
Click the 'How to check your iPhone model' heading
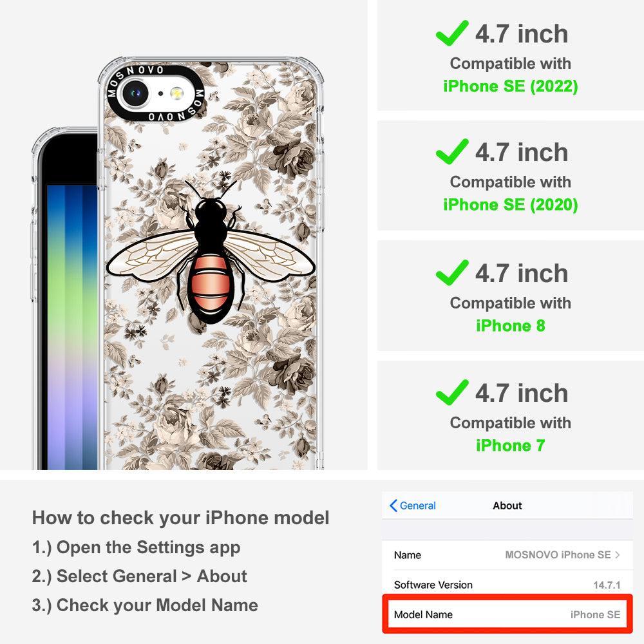point(181,518)
